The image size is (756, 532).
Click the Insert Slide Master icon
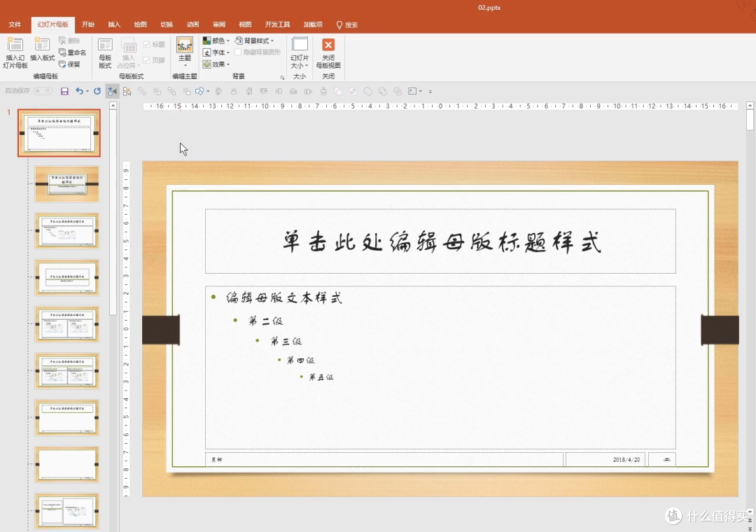click(15, 45)
